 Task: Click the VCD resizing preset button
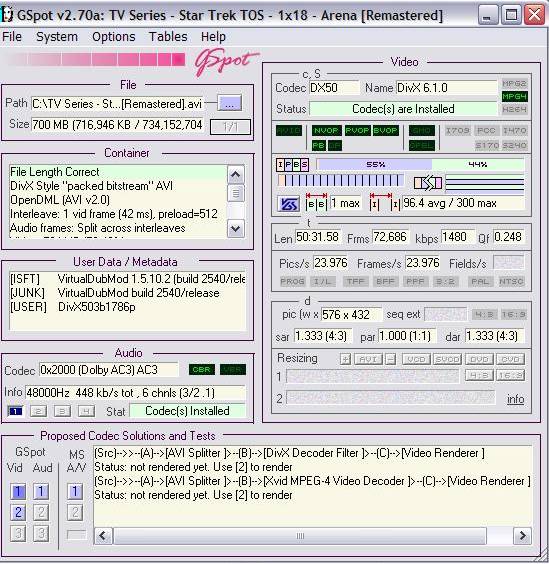(x=416, y=359)
